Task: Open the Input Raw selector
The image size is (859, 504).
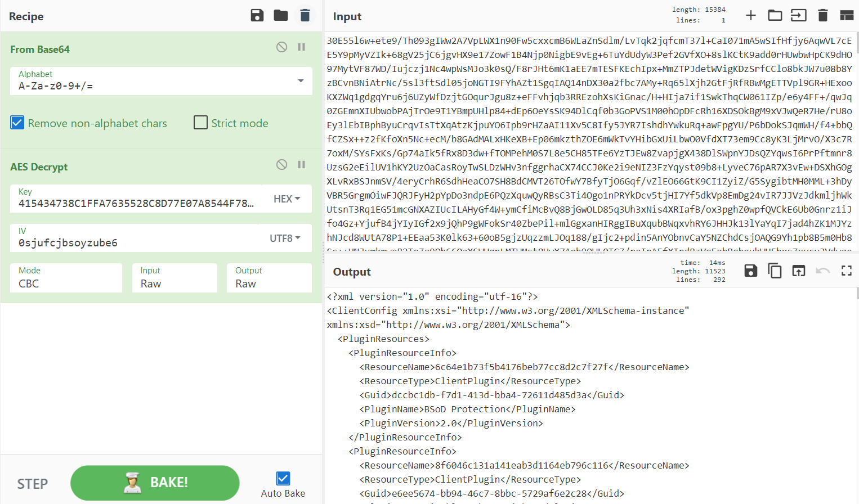Action: click(175, 278)
